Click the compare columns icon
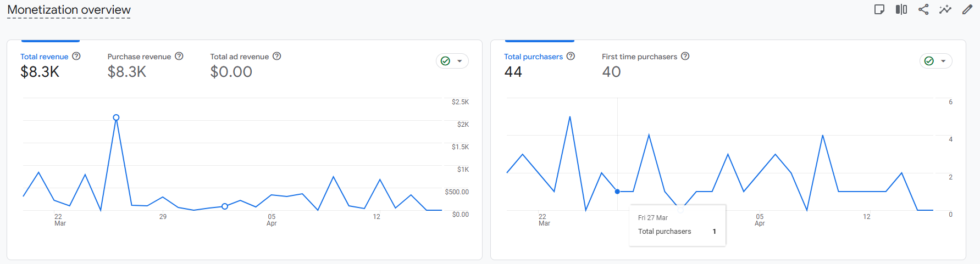The width and height of the screenshot is (980, 264). [901, 9]
